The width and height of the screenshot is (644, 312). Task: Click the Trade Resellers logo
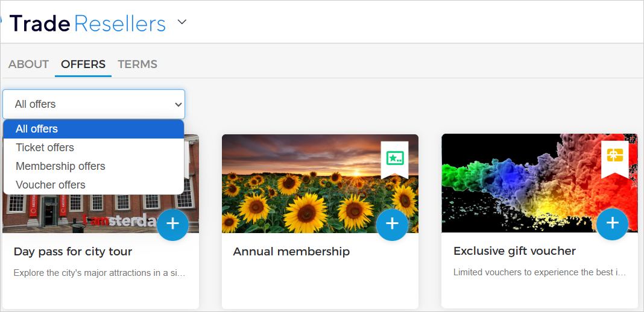(x=87, y=23)
